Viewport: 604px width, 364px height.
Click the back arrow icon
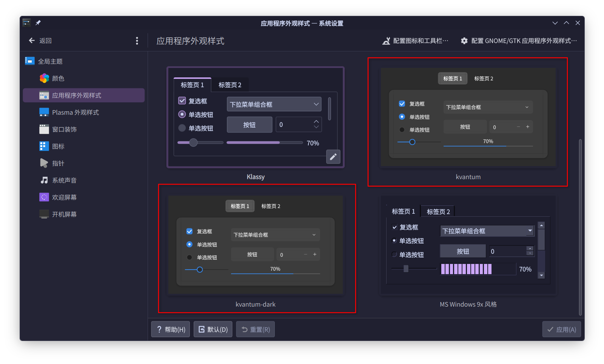click(x=32, y=40)
